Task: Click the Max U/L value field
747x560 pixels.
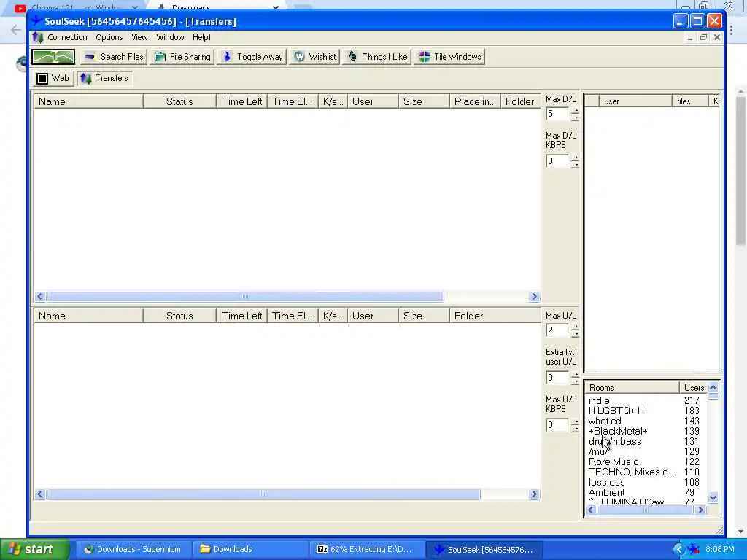Action: pos(557,330)
